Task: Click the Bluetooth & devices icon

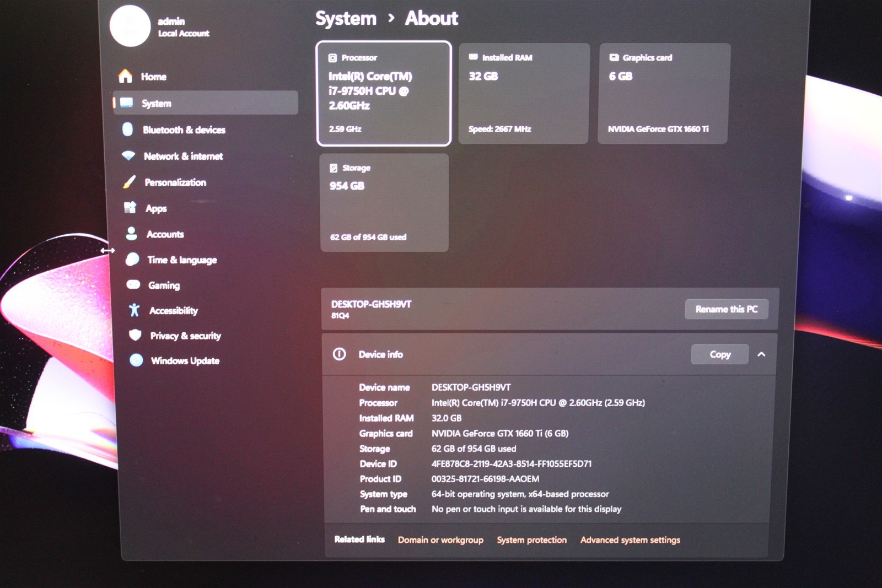Action: (127, 129)
